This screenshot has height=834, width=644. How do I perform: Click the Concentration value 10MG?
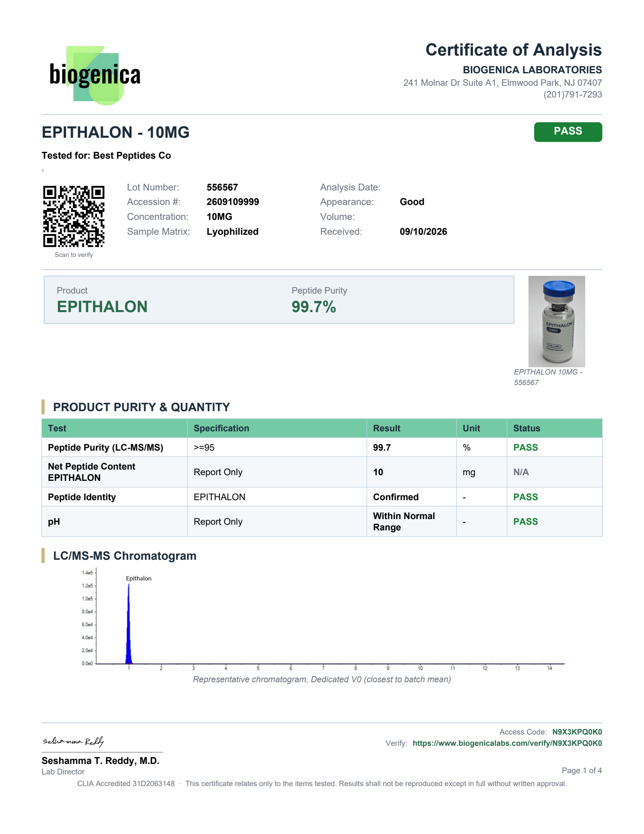click(219, 217)
